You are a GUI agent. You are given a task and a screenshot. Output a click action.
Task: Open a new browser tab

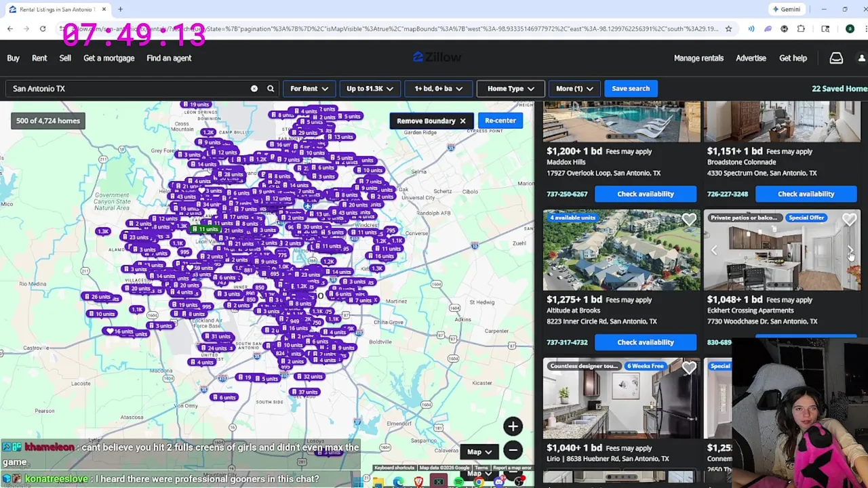pos(120,9)
